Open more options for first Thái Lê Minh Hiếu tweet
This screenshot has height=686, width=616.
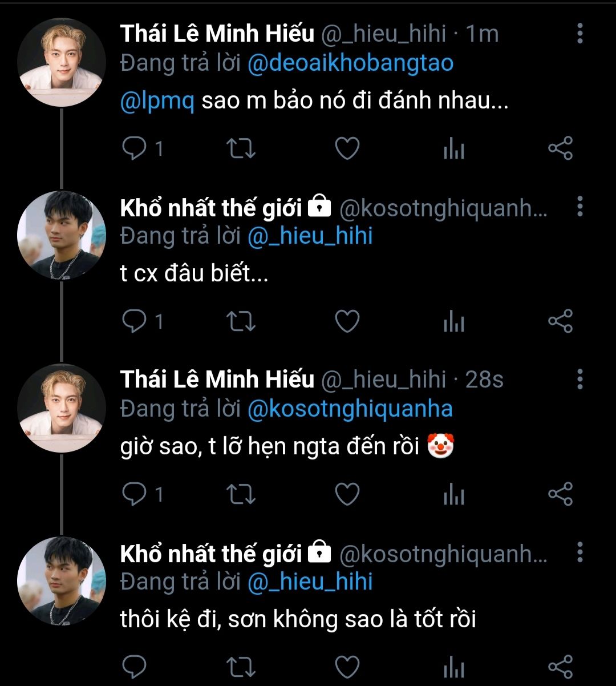pyautogui.click(x=580, y=34)
